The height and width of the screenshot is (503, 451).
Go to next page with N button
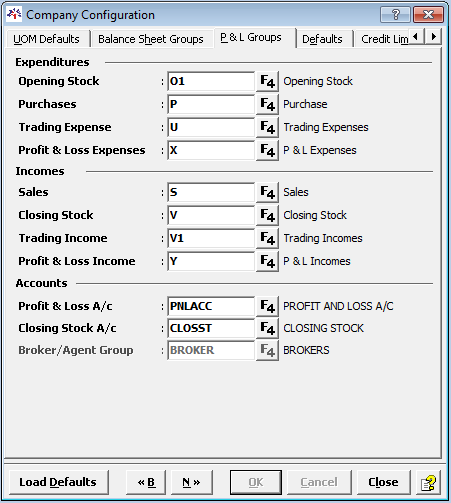click(x=191, y=482)
